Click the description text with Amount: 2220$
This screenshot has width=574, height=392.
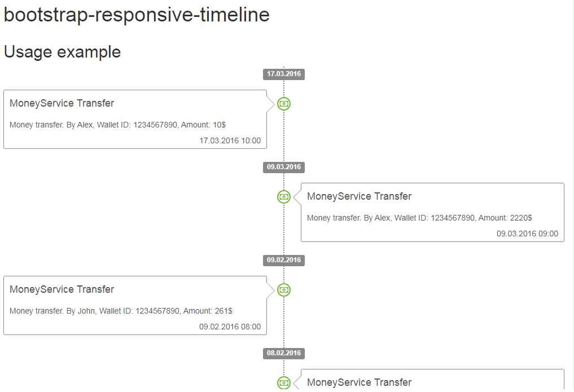(x=419, y=218)
